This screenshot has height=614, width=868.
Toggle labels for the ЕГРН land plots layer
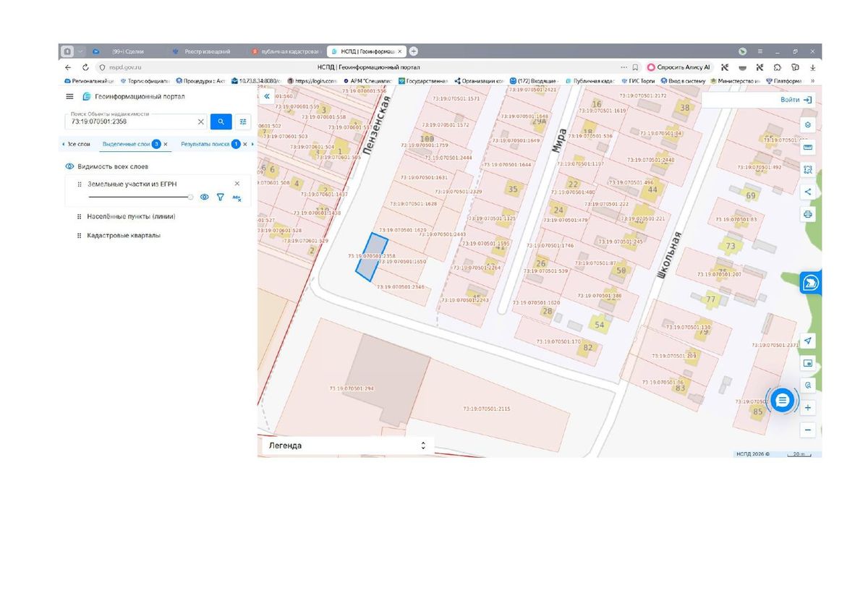(237, 197)
